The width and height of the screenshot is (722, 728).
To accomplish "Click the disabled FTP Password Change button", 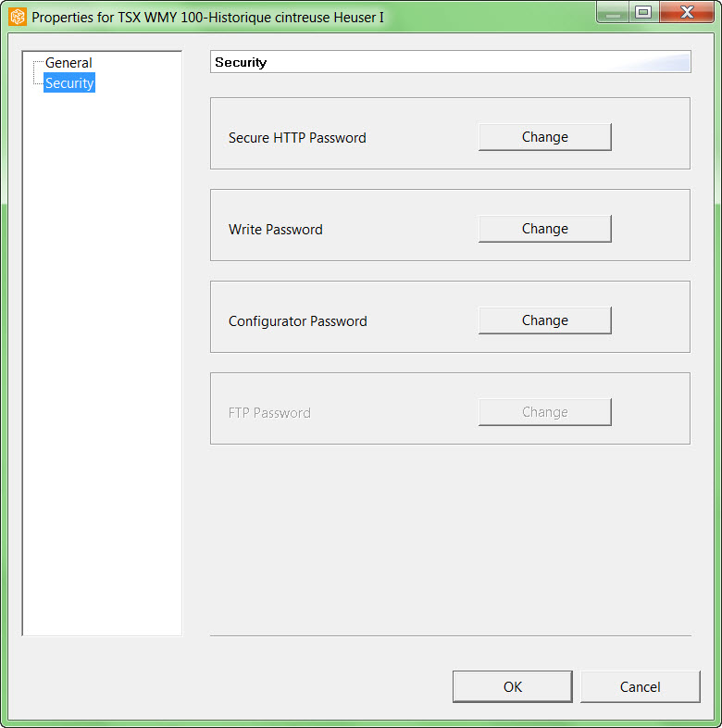I will pyautogui.click(x=545, y=412).
